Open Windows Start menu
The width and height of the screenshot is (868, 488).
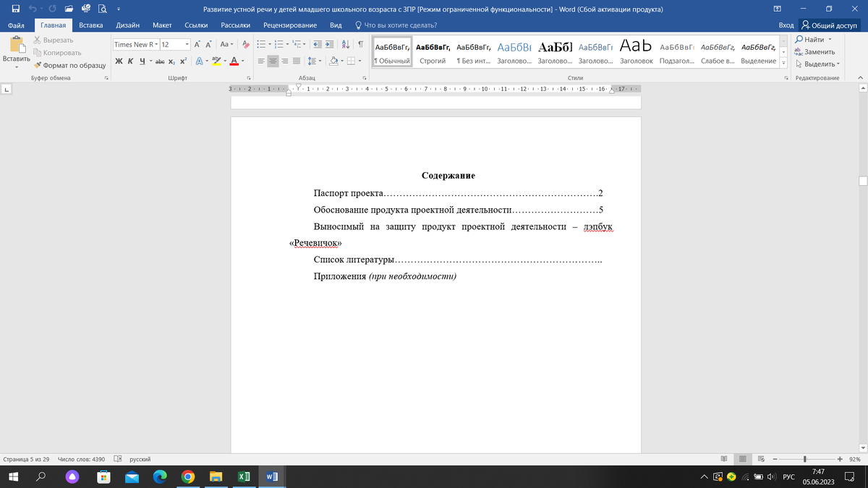coord(13,476)
